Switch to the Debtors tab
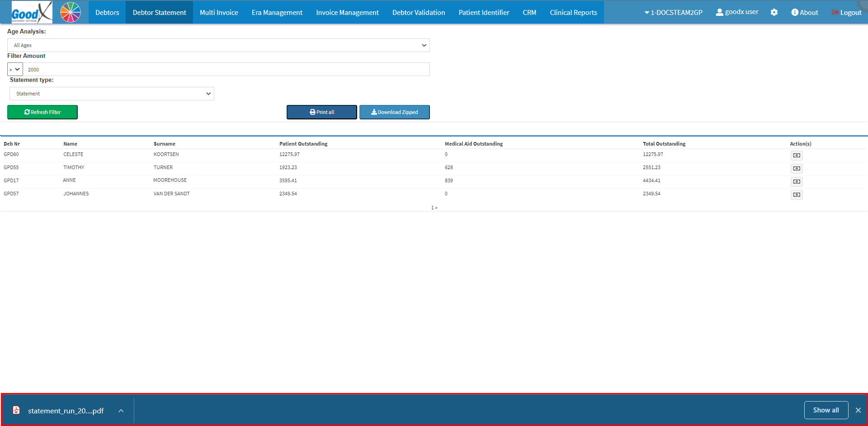868x426 pixels. [107, 13]
